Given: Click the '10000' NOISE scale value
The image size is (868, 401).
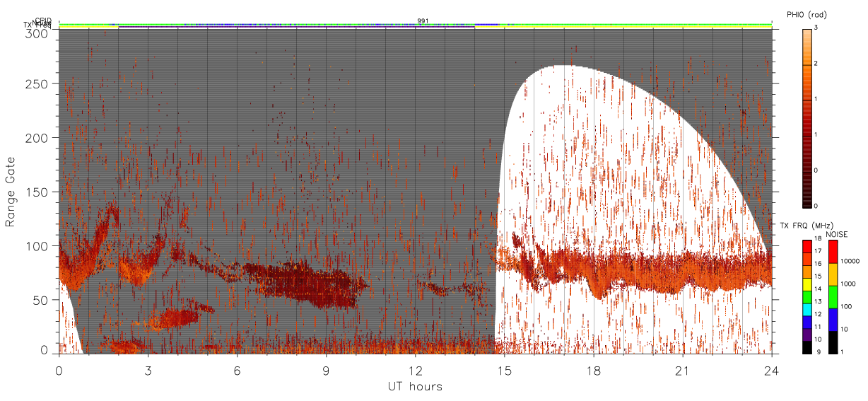Looking at the screenshot, I should [x=851, y=262].
